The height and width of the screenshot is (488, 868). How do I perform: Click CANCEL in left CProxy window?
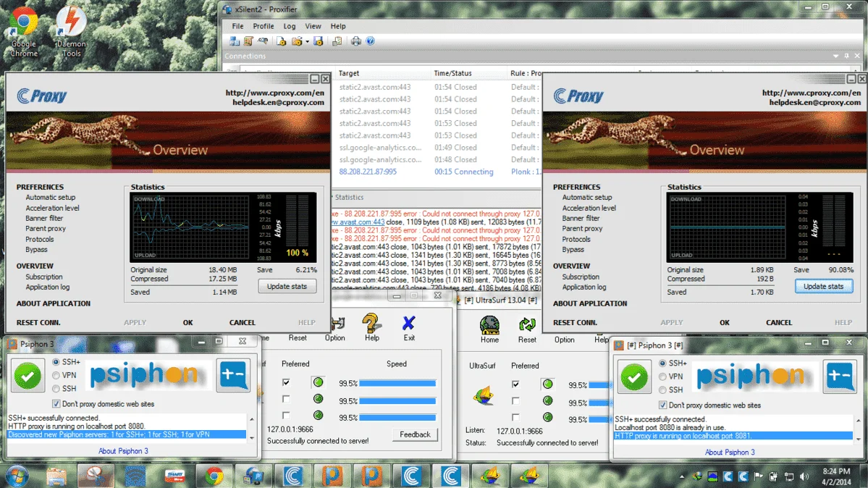point(242,322)
